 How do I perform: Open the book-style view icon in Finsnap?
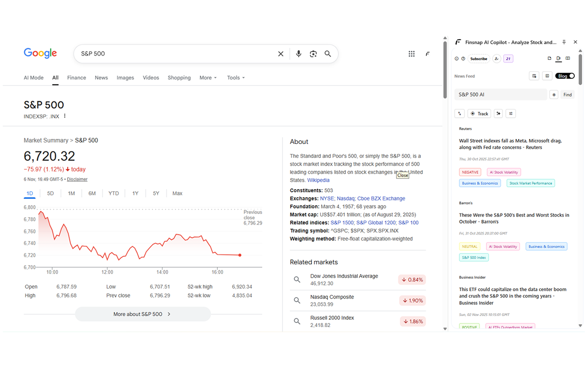click(568, 58)
